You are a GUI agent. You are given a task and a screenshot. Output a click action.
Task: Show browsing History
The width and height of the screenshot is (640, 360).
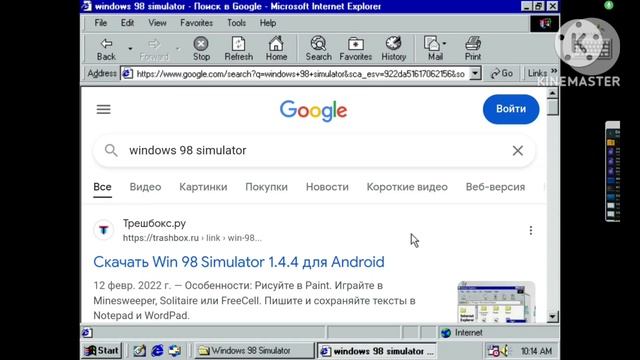pyautogui.click(x=393, y=49)
